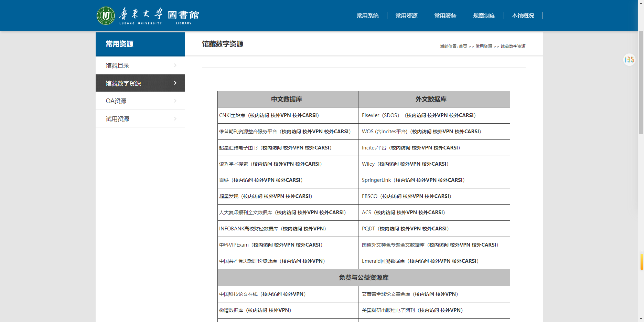Open 维普期刊资源整合服务平台 校内访问 link
Image resolution: width=644 pixels, height=322 pixels.
pos(291,132)
